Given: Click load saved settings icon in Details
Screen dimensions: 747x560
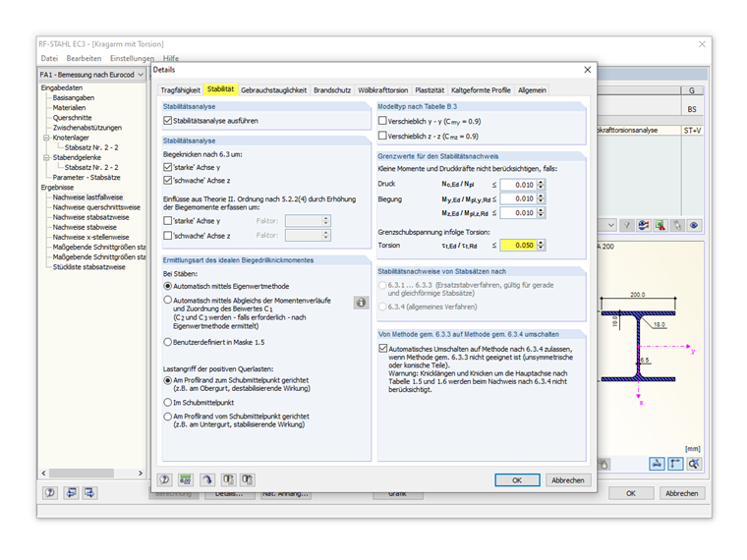Looking at the screenshot, I should pyautogui.click(x=228, y=479).
